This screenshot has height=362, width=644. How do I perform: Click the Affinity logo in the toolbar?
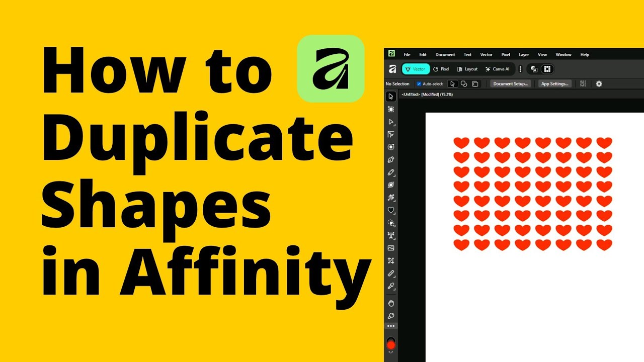tap(392, 69)
